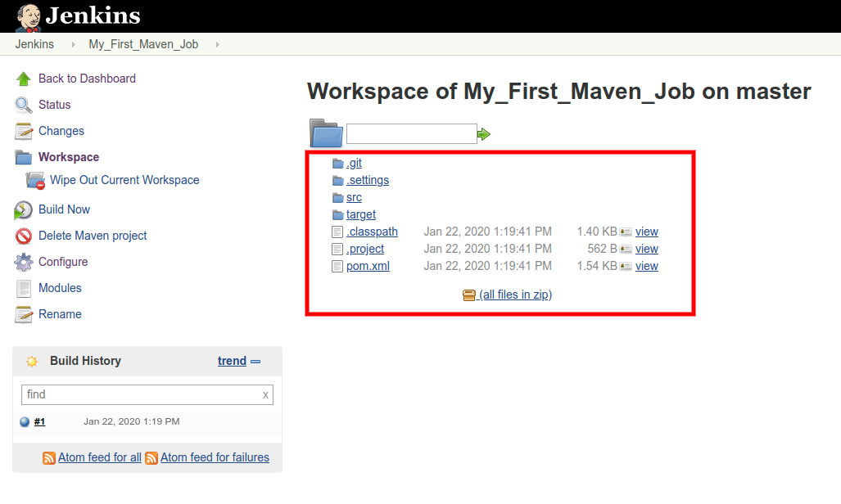Open the pom.xml file link
The image size is (841, 504).
368,267
